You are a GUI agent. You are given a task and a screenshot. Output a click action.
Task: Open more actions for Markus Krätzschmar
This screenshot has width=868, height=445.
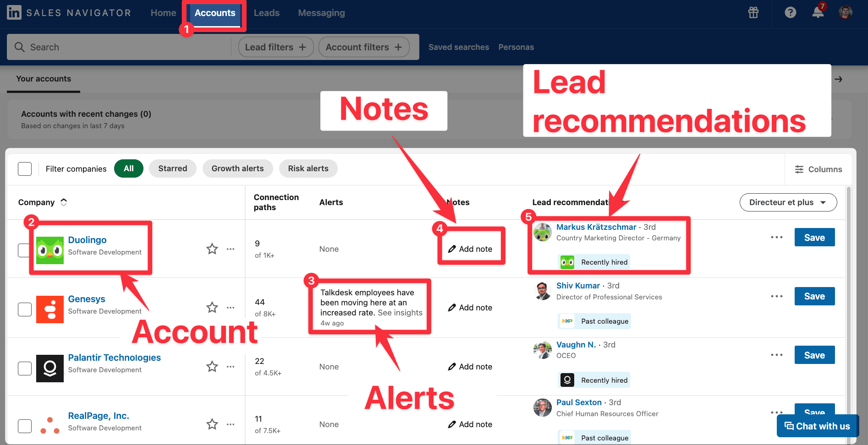(777, 237)
